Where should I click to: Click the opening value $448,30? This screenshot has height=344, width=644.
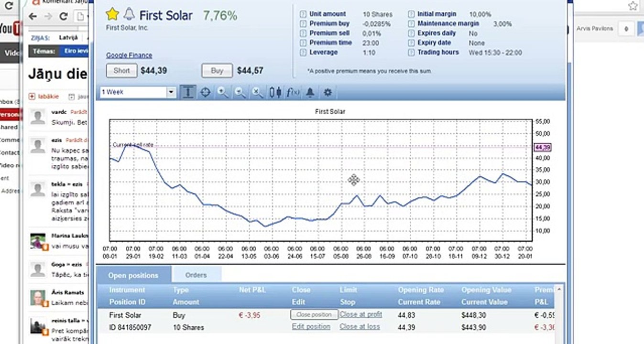click(475, 315)
